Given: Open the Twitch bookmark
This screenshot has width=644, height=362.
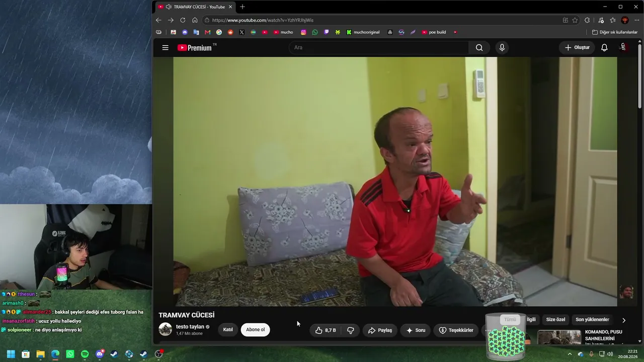Looking at the screenshot, I should tap(326, 32).
